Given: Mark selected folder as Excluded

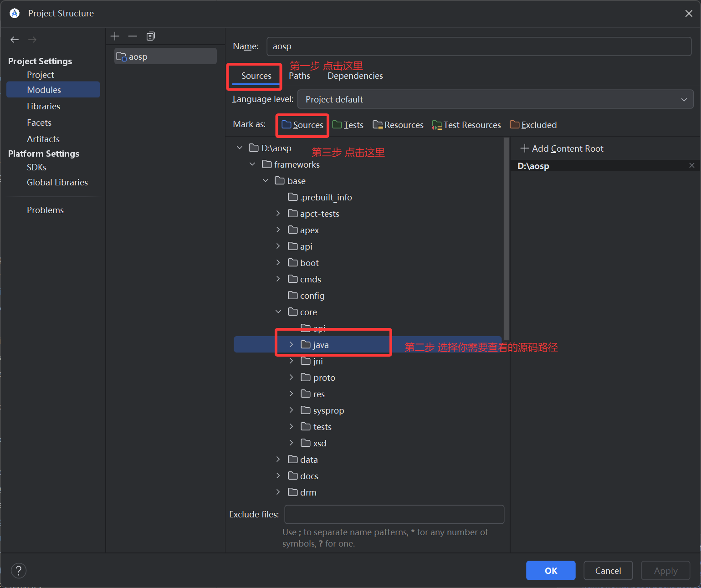Looking at the screenshot, I should 533,125.
